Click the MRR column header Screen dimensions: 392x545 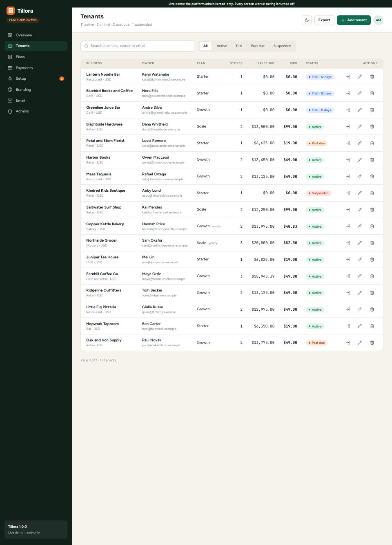[x=294, y=63]
